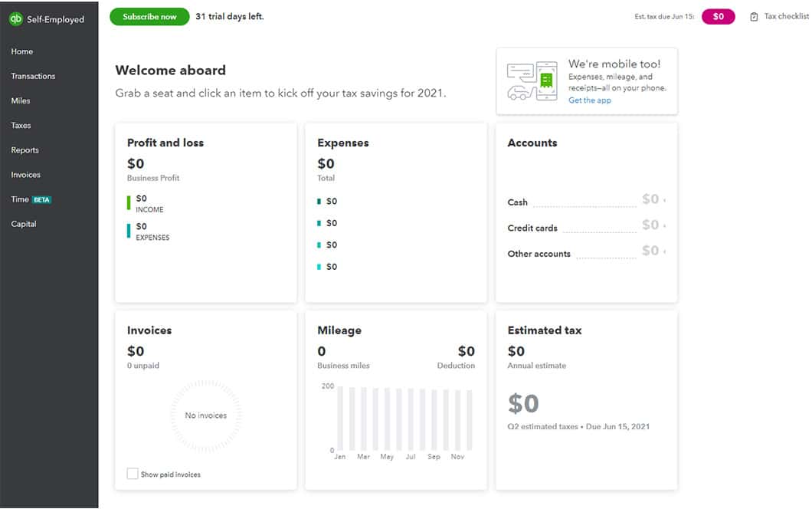812x509 pixels.
Task: Click the Credit cards label
Action: [x=532, y=228]
